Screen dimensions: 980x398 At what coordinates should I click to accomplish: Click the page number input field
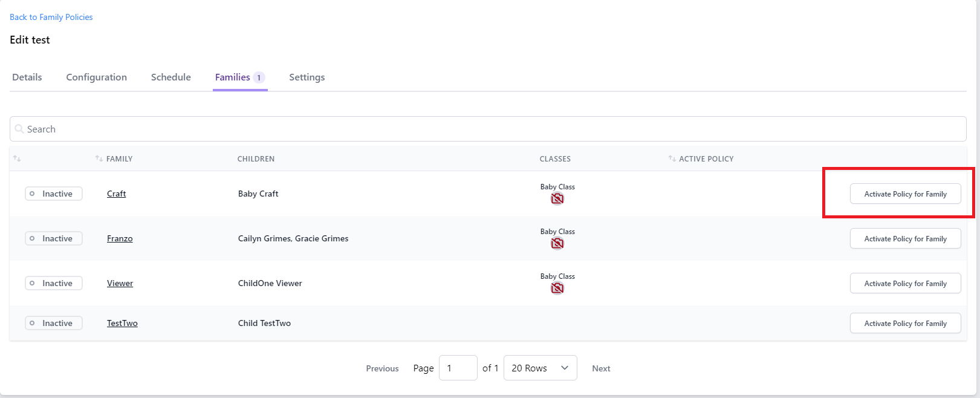coord(458,368)
